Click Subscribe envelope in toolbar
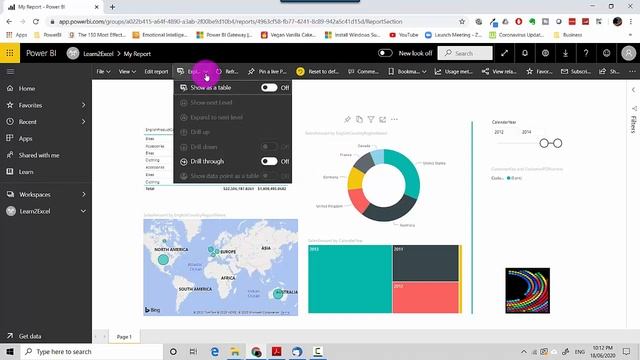The image size is (640, 360). 576,71
